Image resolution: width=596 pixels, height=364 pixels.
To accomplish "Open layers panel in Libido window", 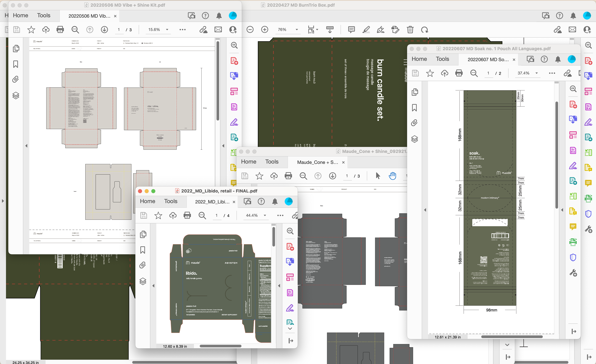I will pos(143,281).
